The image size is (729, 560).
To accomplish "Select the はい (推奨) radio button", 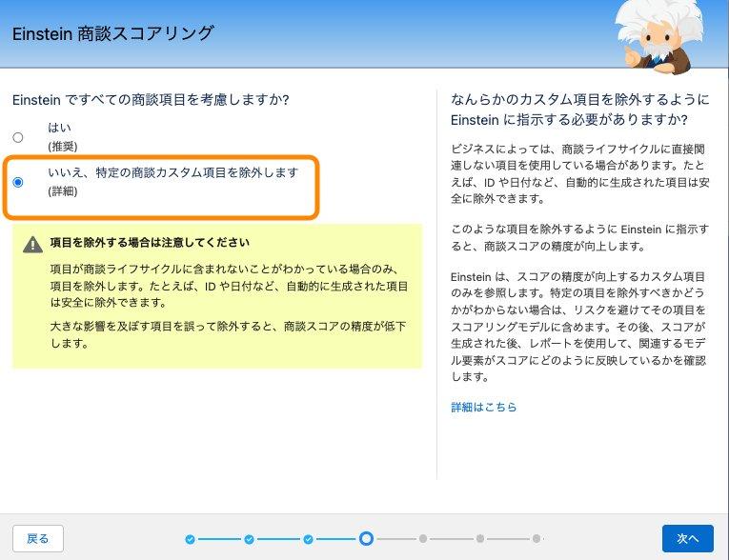I will coord(18,137).
